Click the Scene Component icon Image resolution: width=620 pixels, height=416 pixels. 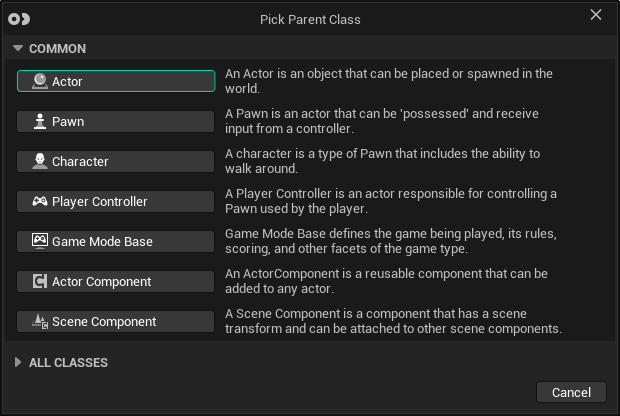click(x=40, y=321)
